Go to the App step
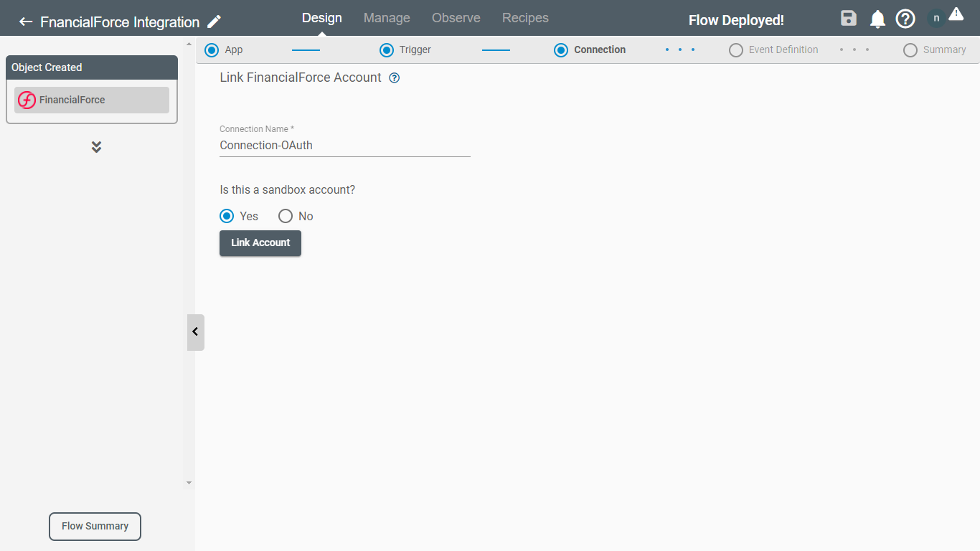980x551 pixels. pos(224,50)
